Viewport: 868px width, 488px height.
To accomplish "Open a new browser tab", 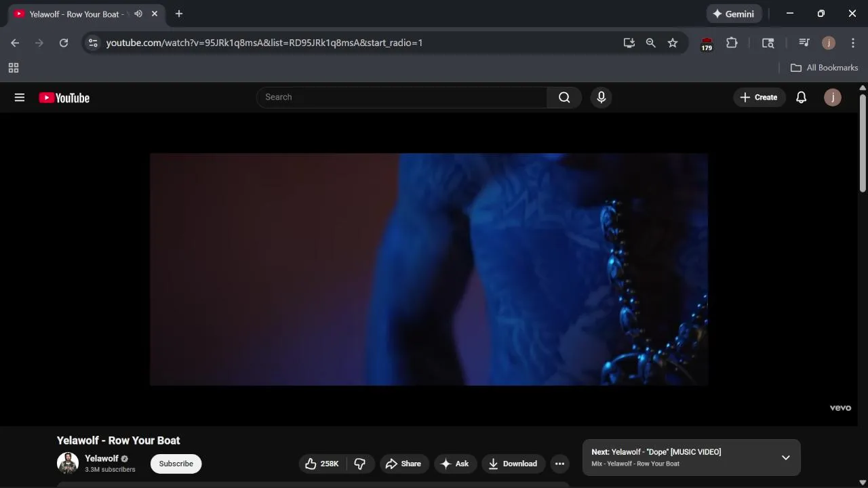I will [179, 14].
